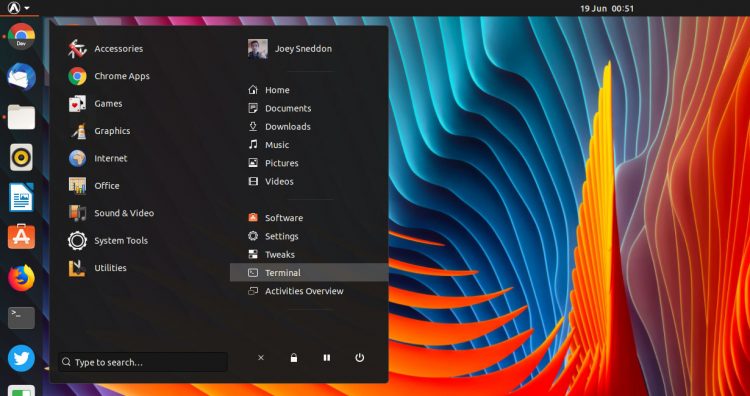Click the search field 'Type to search…'
Screen dimensions: 750x396
tap(143, 362)
